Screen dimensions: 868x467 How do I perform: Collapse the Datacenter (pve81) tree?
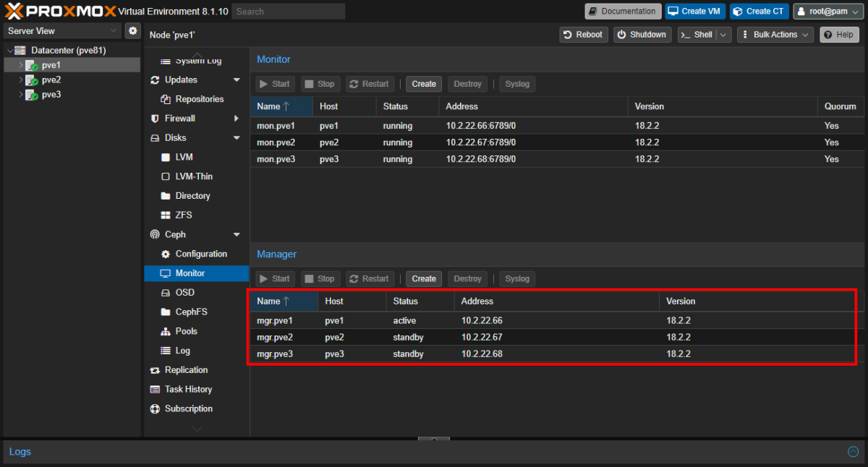(9, 51)
